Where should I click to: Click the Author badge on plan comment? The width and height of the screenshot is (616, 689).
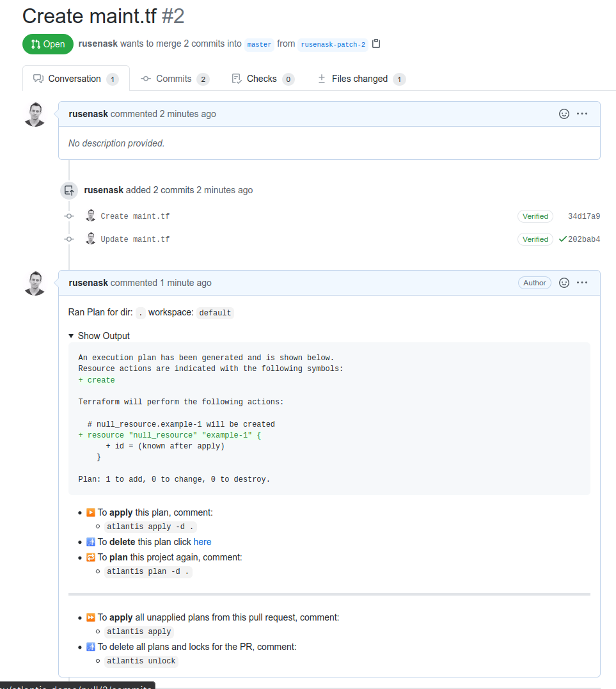coord(534,283)
